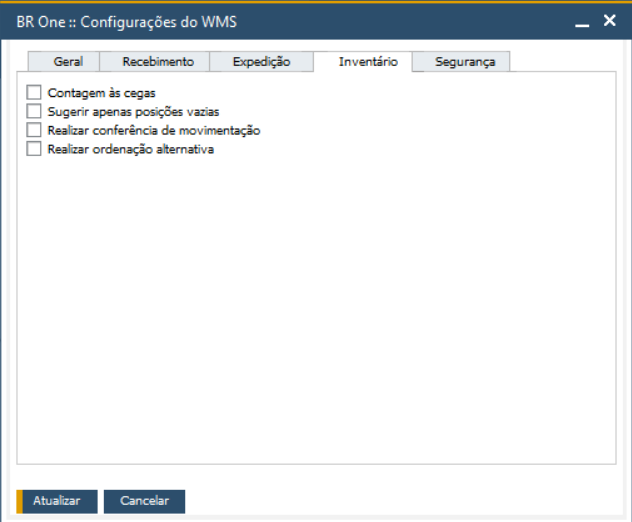Viewport: 632px width, 522px height.
Task: Close the Configurações do WMS window
Action: coord(607,19)
